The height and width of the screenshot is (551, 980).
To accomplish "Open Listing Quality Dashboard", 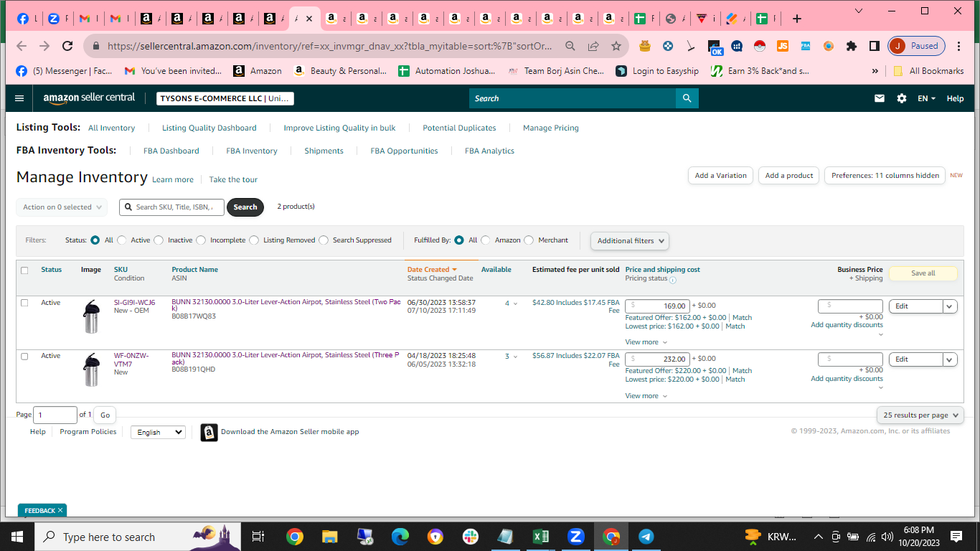I will pos(209,128).
